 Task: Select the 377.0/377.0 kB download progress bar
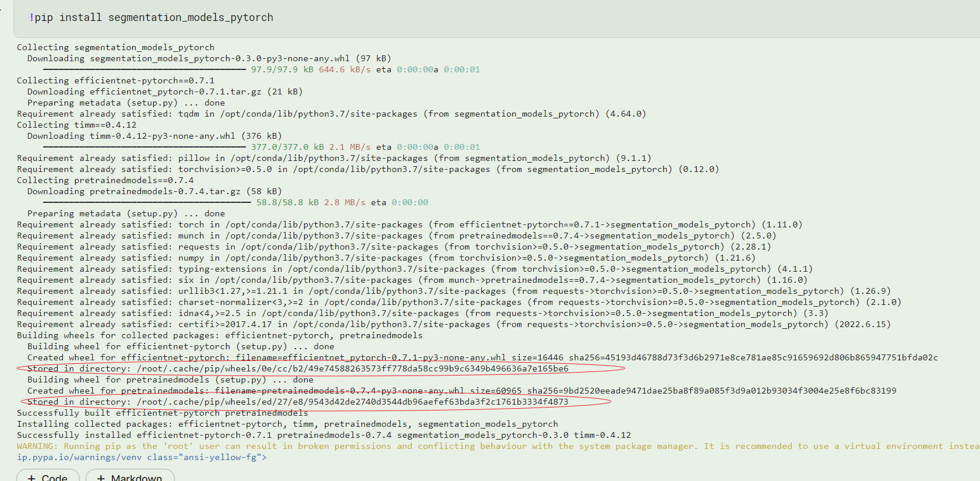(144, 147)
